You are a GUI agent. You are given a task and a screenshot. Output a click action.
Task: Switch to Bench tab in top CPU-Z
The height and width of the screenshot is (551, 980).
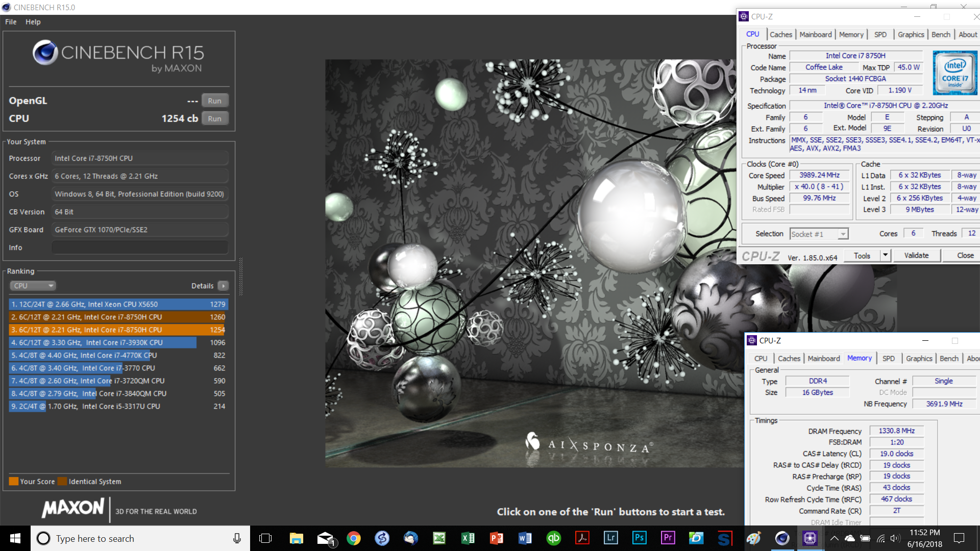[941, 34]
